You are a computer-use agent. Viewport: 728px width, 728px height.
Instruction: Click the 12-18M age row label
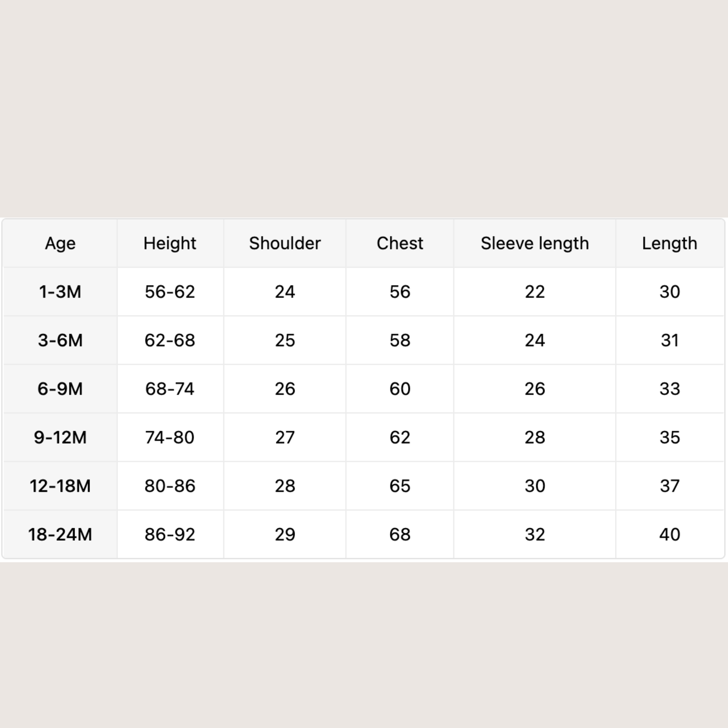(x=60, y=486)
